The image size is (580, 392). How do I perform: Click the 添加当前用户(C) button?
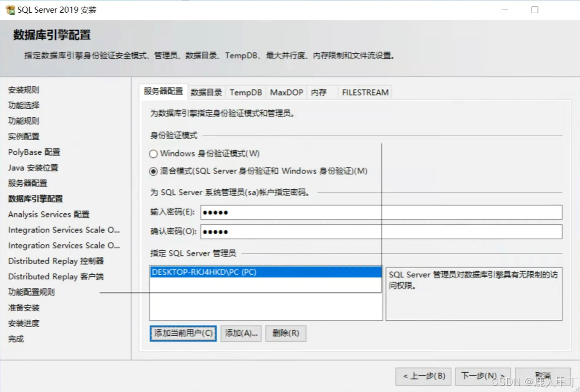point(182,333)
